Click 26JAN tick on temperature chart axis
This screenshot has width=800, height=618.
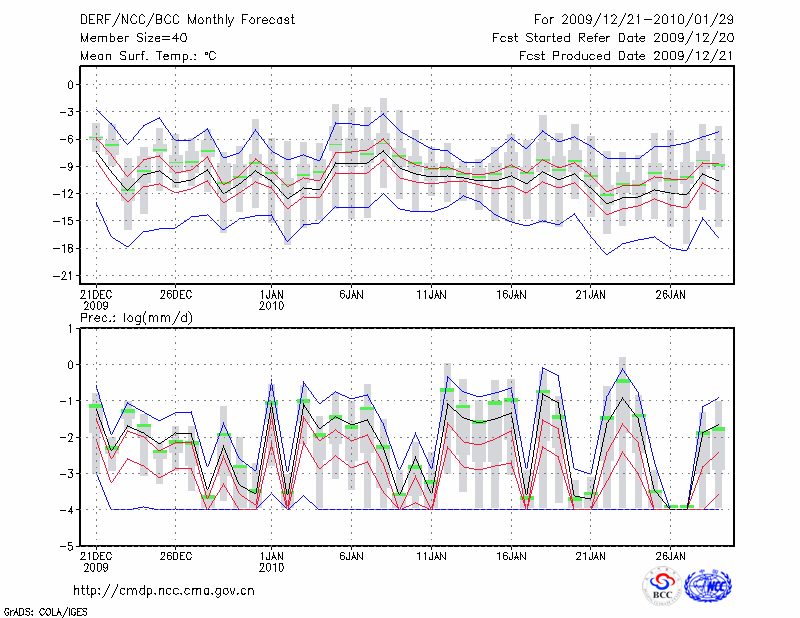[670, 294]
